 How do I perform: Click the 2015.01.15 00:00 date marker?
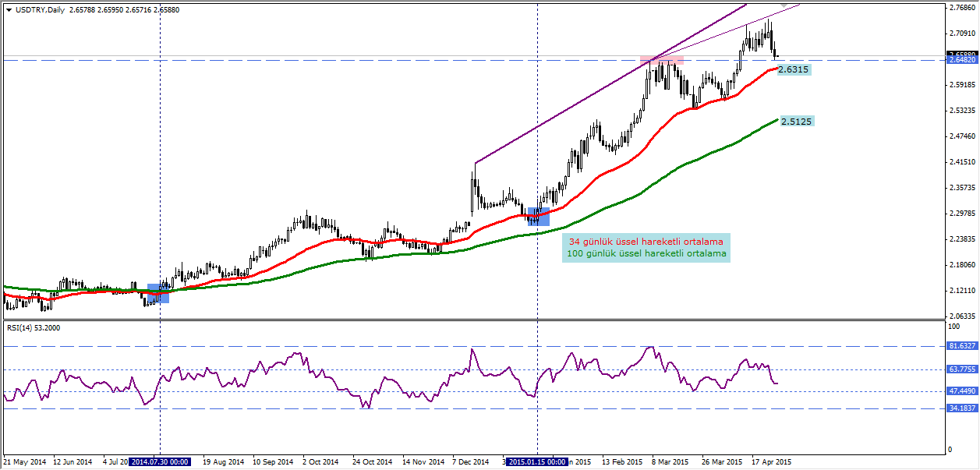pyautogui.click(x=538, y=461)
